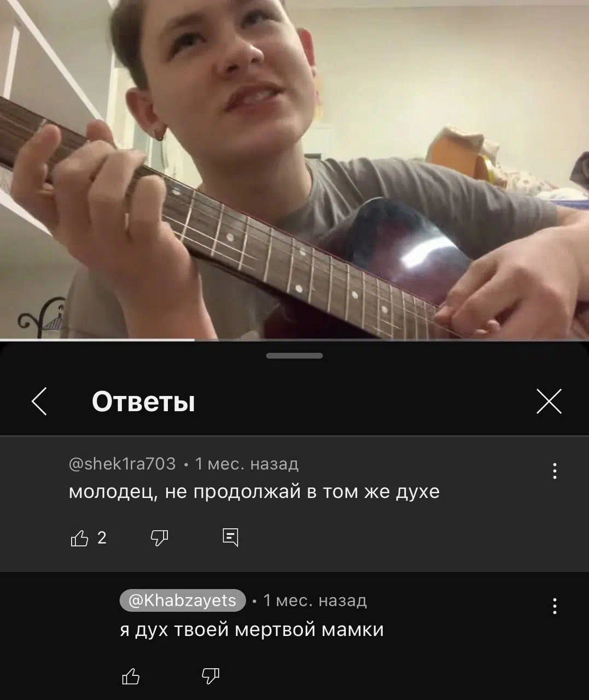Reply to the @shek1ra703 comment

(231, 538)
